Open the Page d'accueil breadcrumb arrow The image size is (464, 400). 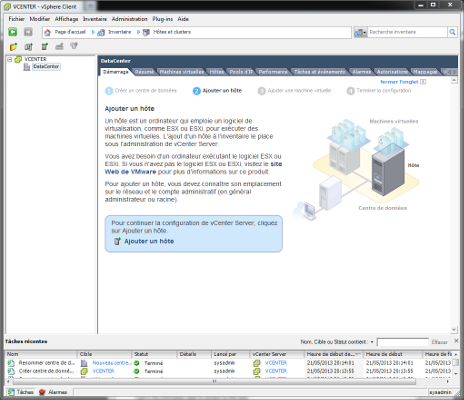93,32
